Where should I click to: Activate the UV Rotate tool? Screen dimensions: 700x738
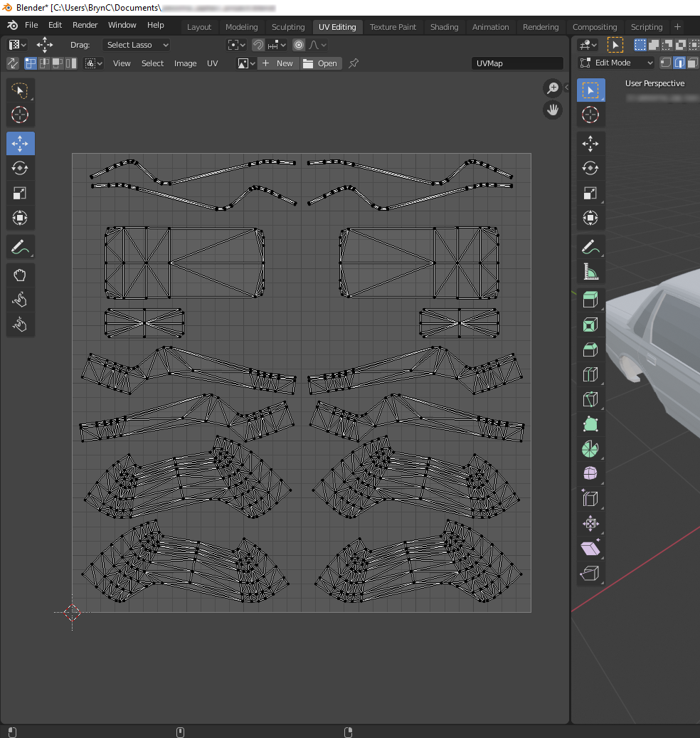[20, 168]
